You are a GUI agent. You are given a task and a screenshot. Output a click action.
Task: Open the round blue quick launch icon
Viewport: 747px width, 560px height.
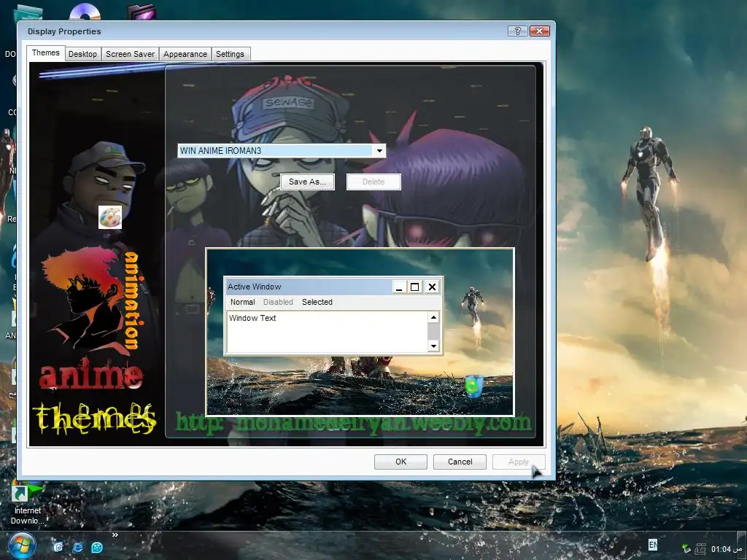(x=97, y=547)
